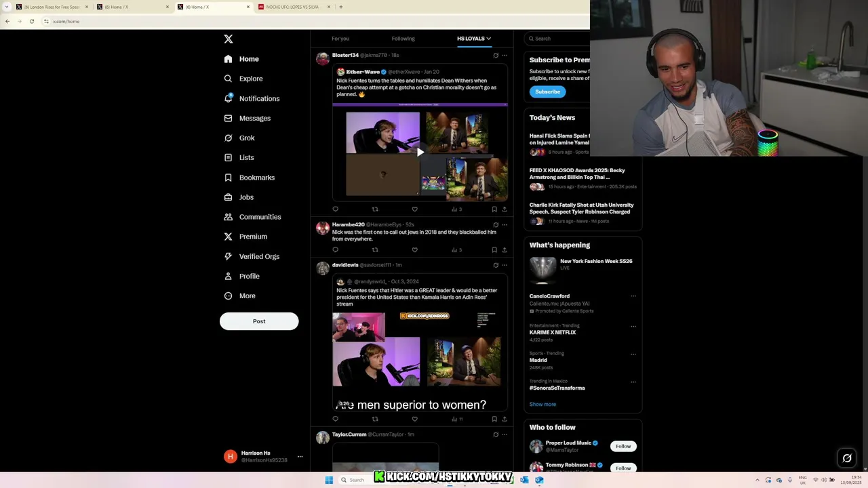Screen dimensions: 868x488
Task: Switch to the NOCHE UFC browser tab
Action: pyautogui.click(x=292, y=7)
